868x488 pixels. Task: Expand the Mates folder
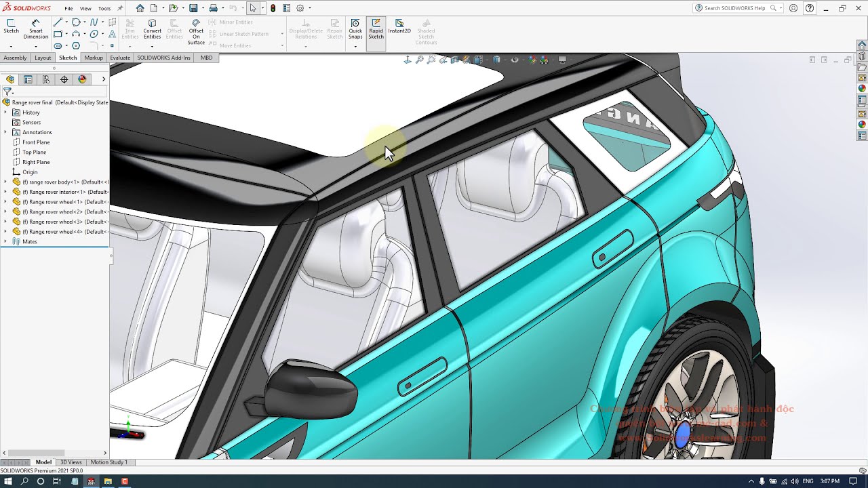(5, 241)
